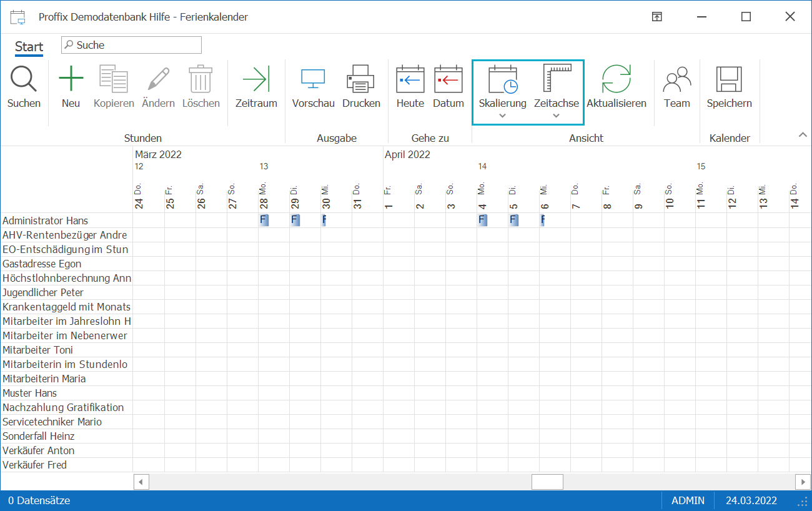Collapse the ribbon with the chevron

pos(803,135)
